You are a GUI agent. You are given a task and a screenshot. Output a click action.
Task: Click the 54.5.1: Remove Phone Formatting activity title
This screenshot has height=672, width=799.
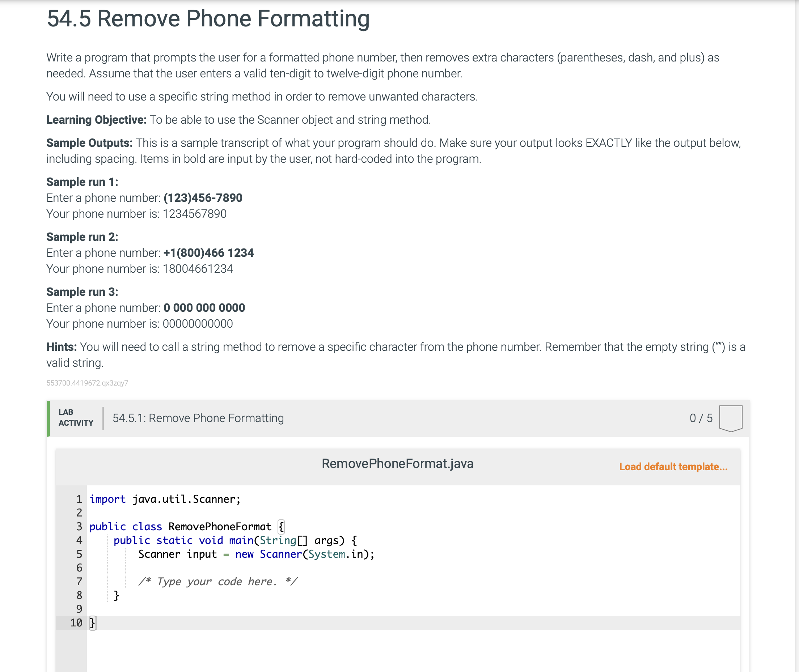[x=198, y=418]
